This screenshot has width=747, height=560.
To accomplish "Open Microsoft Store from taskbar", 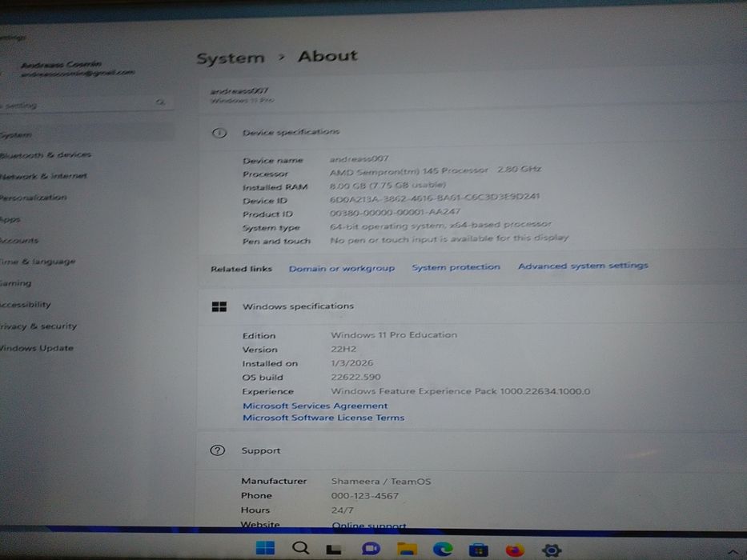I will (x=478, y=550).
